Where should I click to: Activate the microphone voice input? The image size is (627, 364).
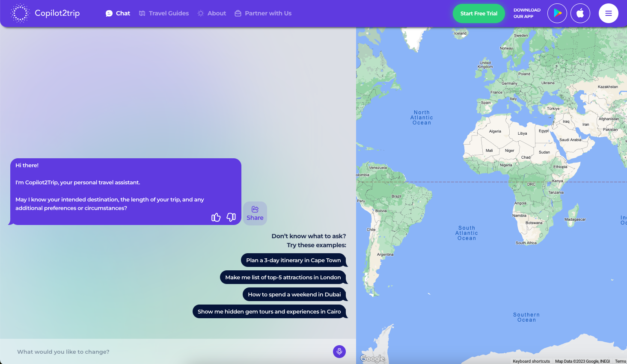coord(339,352)
